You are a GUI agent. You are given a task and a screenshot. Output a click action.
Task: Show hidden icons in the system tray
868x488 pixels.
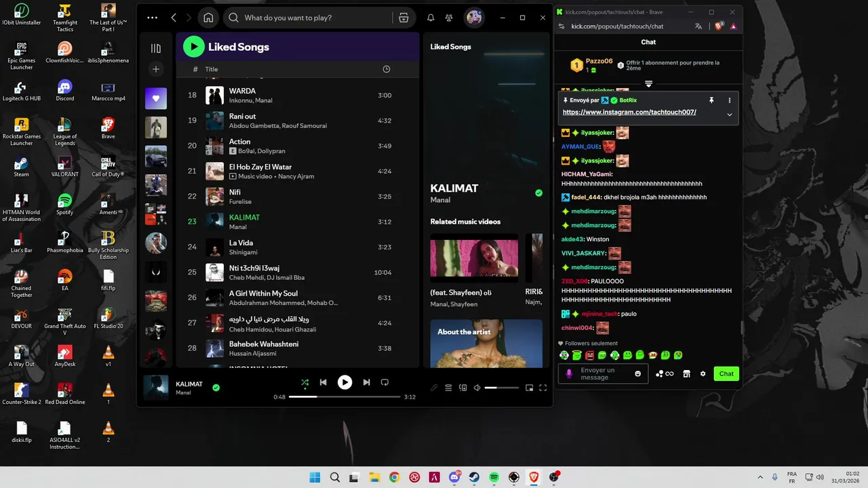(x=759, y=477)
